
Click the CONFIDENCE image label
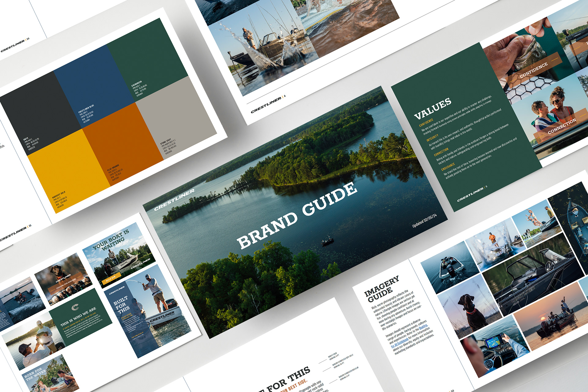point(533,70)
